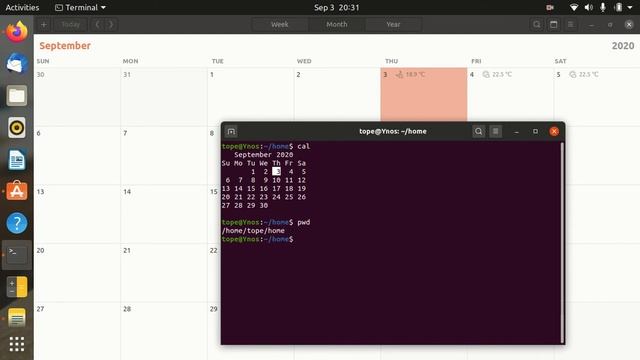The image size is (640, 360).
Task: Switch Calendar to Week view
Action: (280, 24)
